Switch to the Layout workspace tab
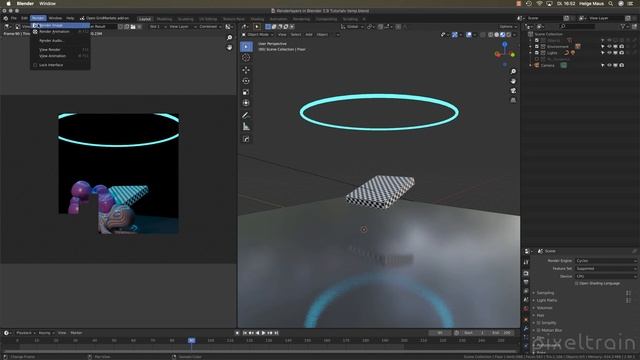Viewport: 640px width, 360px height. coord(144,19)
